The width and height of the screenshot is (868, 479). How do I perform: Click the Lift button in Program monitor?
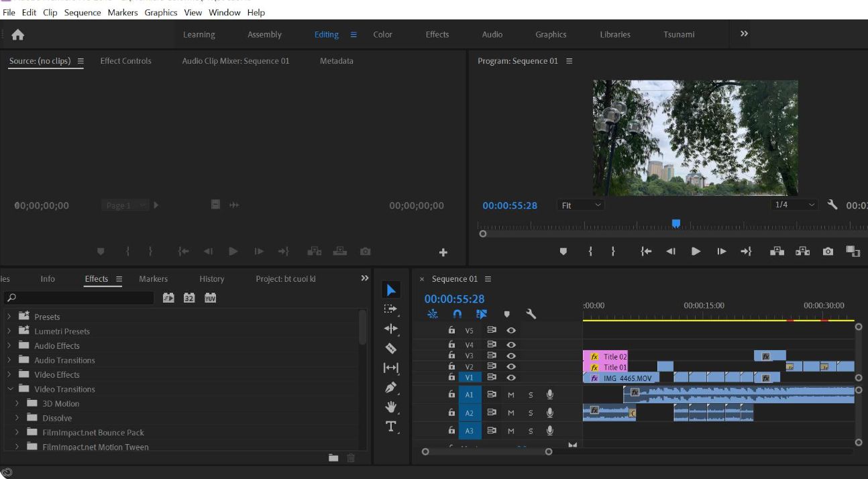coord(777,252)
